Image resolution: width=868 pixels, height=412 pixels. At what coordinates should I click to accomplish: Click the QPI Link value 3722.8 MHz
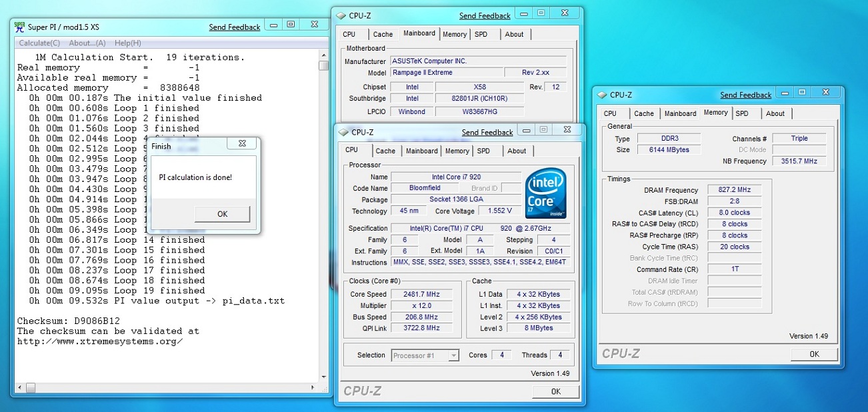[421, 328]
